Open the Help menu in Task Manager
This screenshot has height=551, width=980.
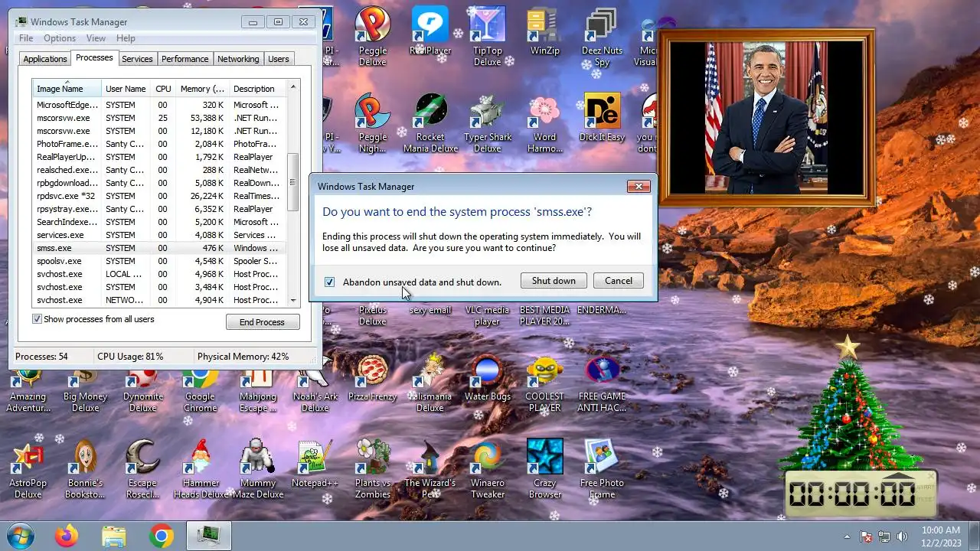point(126,38)
